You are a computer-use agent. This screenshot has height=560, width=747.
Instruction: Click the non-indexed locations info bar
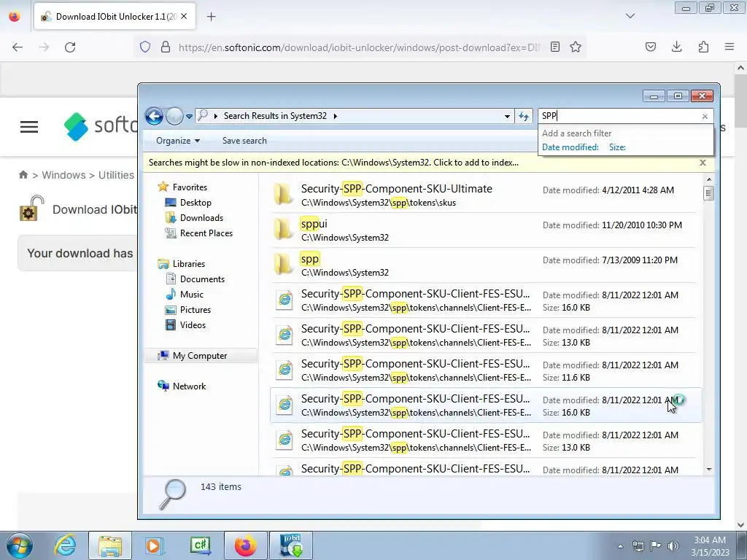click(x=333, y=163)
